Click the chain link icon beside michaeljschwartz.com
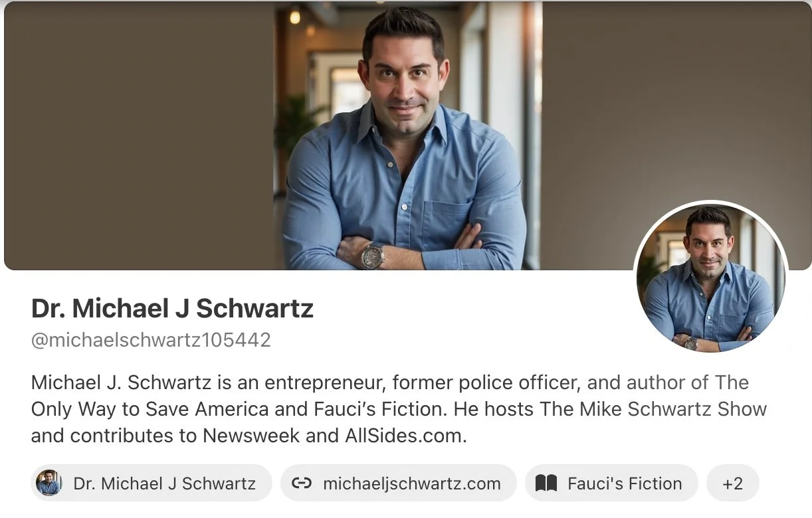 (x=302, y=483)
